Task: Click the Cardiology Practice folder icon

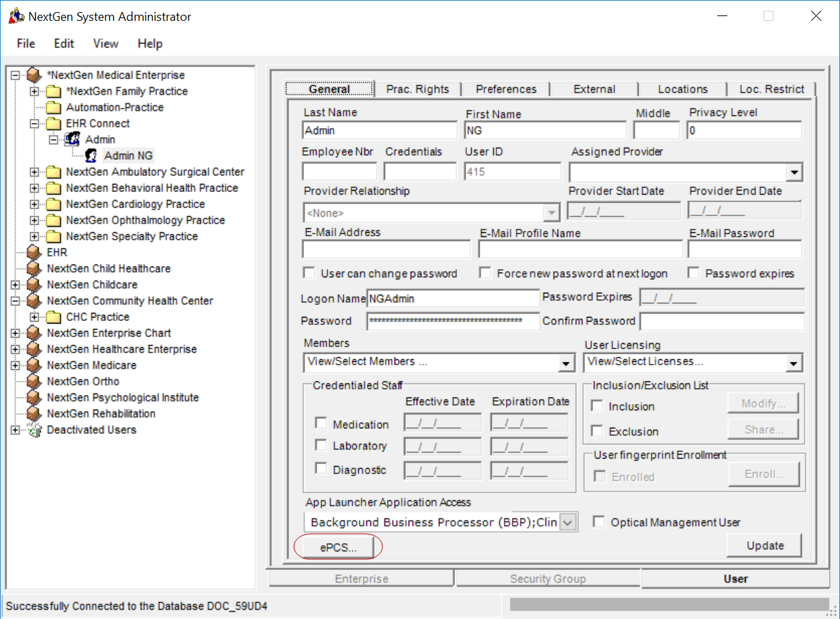Action: point(54,204)
